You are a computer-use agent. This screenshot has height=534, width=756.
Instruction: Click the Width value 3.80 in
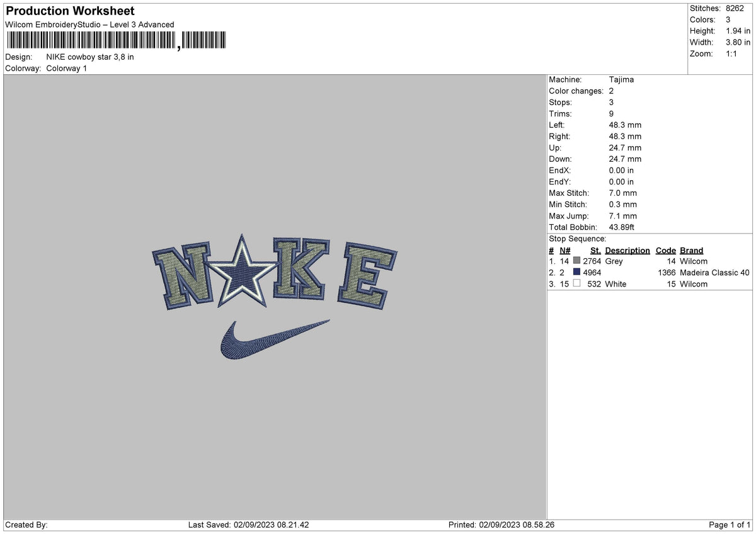click(738, 42)
